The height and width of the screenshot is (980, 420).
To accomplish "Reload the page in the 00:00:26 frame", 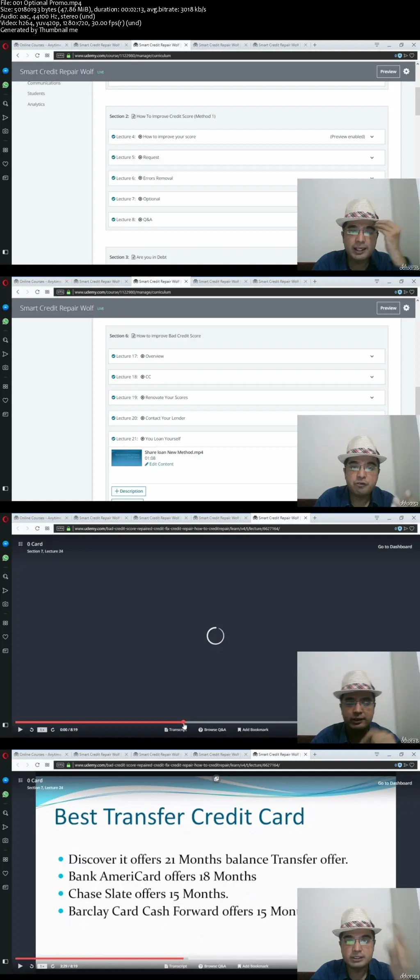I will click(x=37, y=55).
